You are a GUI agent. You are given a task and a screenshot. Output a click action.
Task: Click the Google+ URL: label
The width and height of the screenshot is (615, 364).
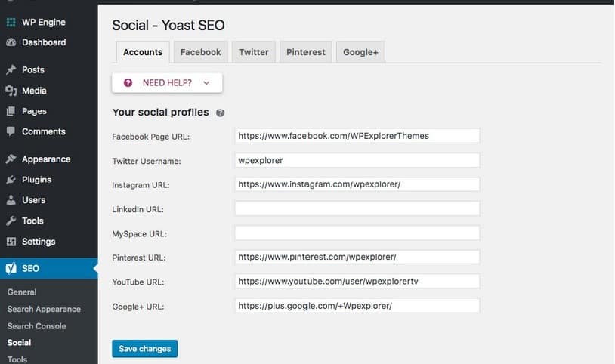(138, 307)
